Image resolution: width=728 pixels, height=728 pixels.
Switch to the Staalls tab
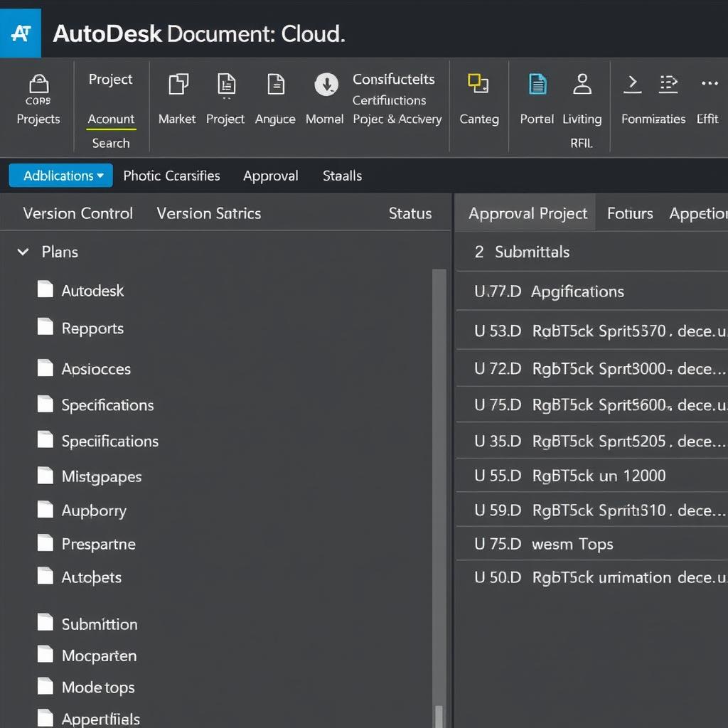pyautogui.click(x=342, y=176)
